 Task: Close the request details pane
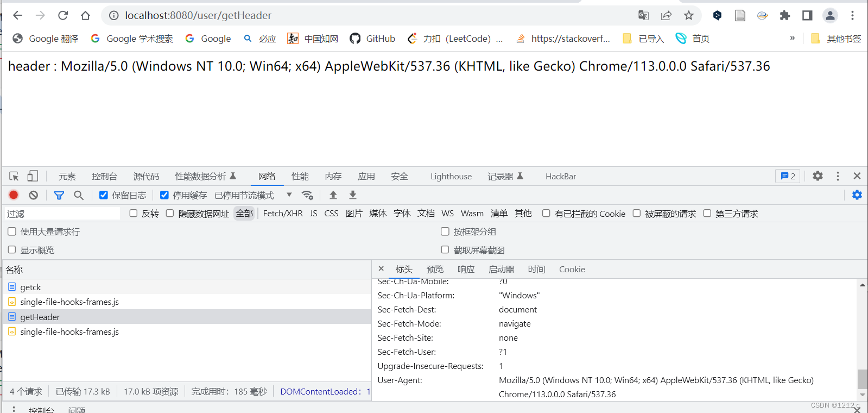(x=381, y=268)
